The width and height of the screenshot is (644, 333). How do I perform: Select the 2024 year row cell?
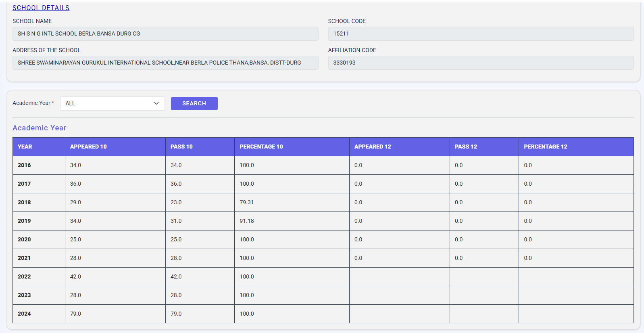[24, 314]
